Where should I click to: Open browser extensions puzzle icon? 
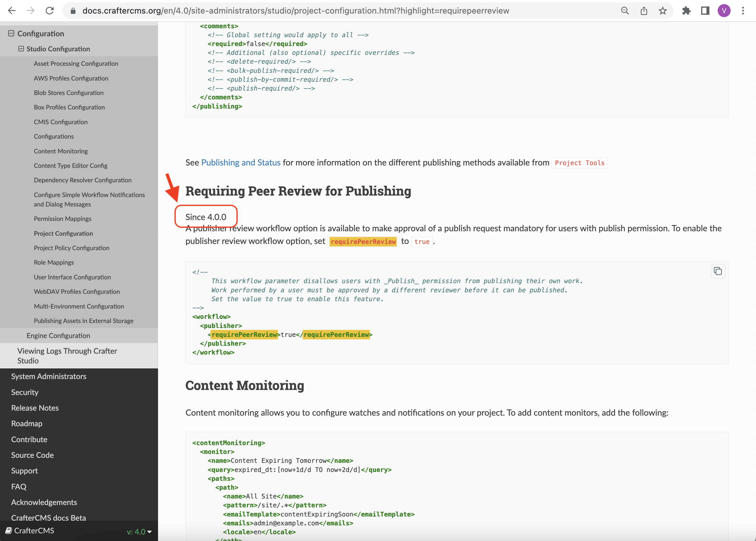(x=686, y=11)
